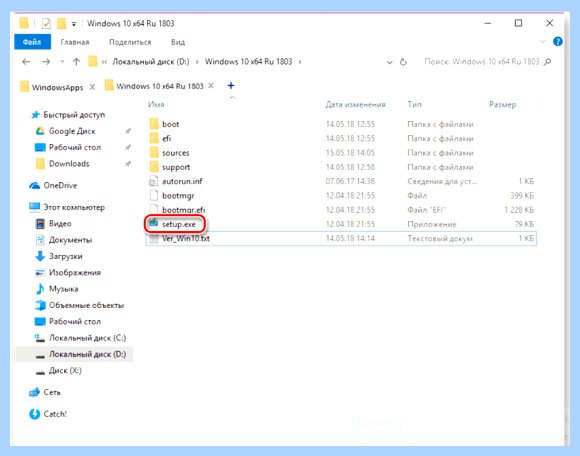Open Объемные объекты folder
Screen dimensions: 580x456
coord(86,305)
